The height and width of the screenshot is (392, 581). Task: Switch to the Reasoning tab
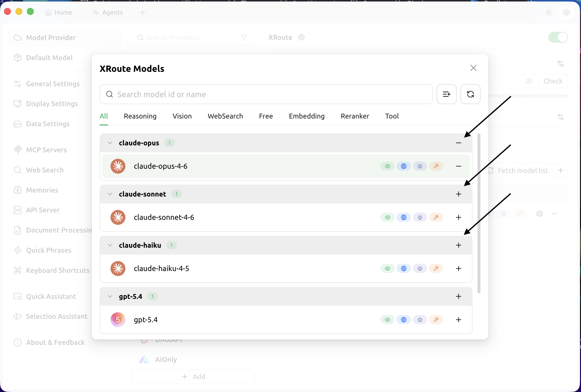140,116
